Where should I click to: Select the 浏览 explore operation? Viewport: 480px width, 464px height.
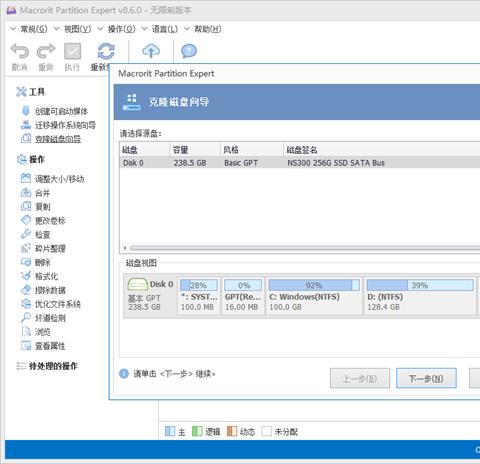tap(42, 332)
